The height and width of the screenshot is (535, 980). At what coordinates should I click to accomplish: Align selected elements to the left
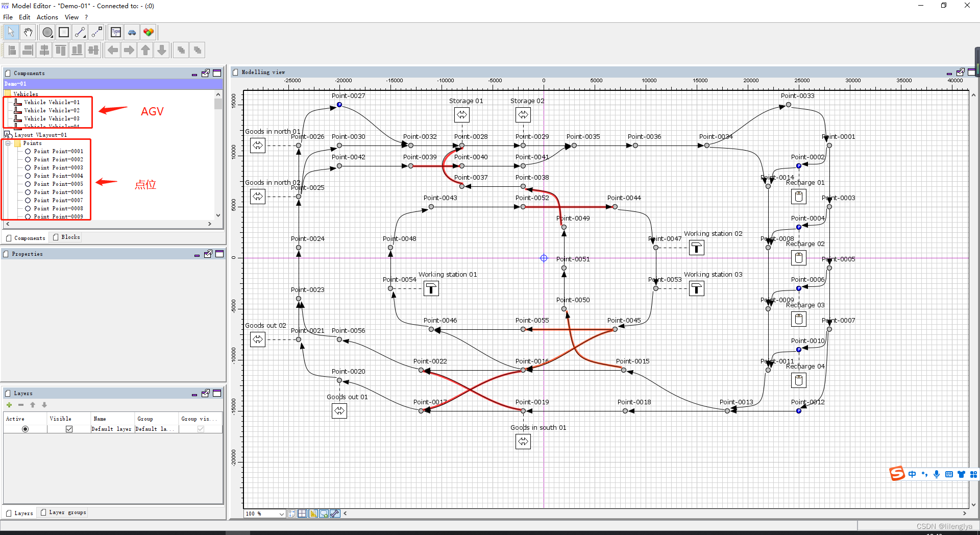tap(12, 50)
